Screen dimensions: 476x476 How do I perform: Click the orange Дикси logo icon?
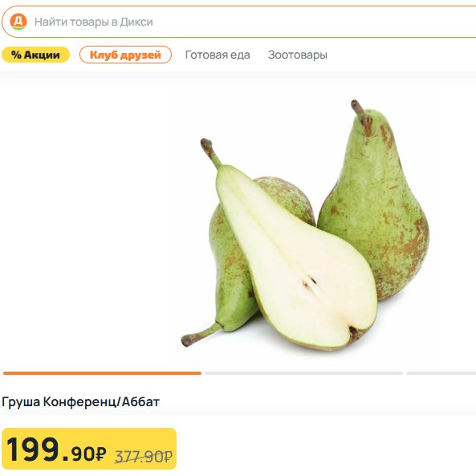18,22
